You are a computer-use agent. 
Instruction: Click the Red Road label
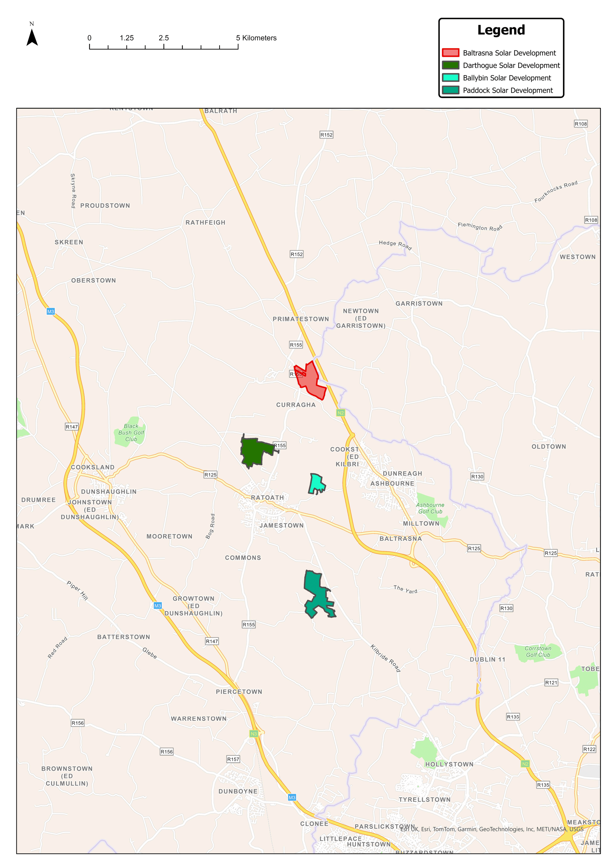tap(57, 648)
